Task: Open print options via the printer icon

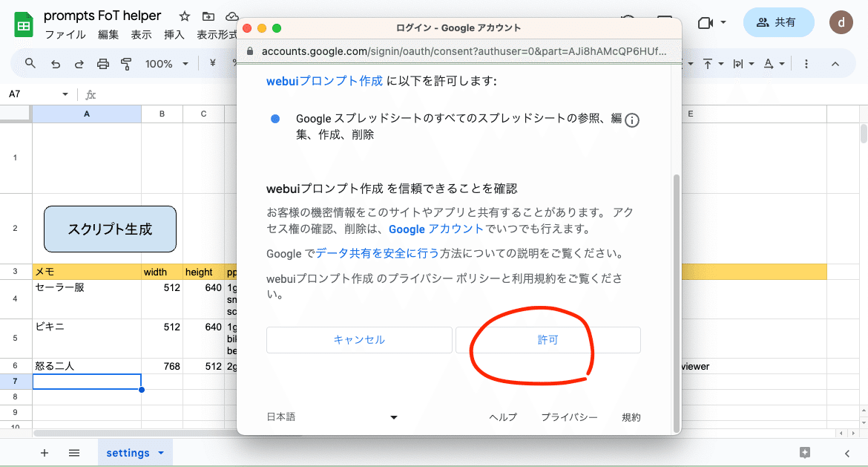Action: [103, 63]
